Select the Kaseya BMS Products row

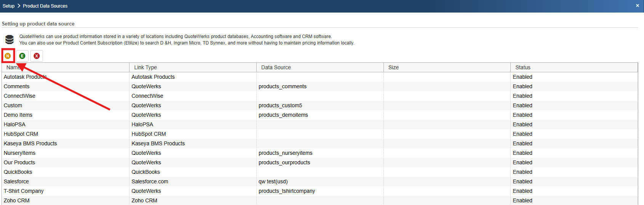30,143
